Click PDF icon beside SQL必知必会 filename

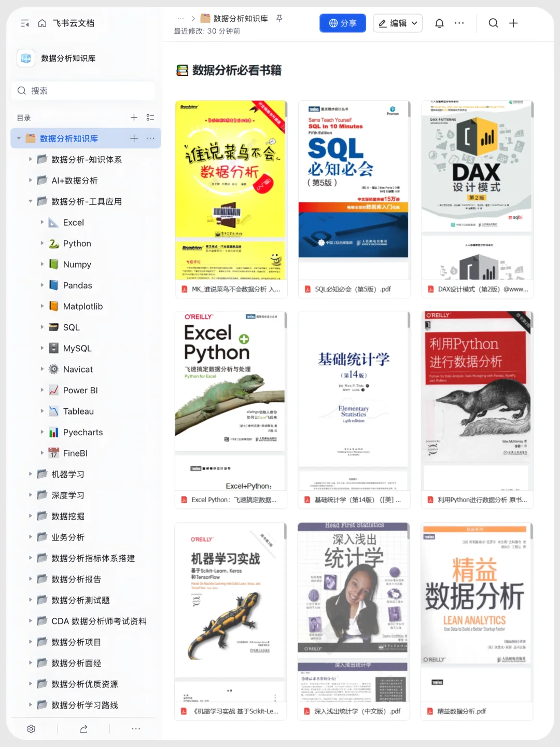(x=307, y=289)
